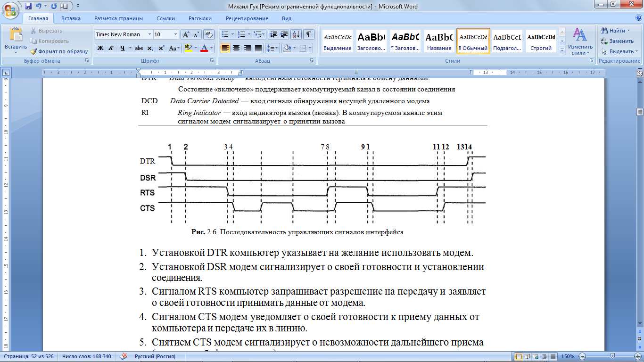Viewport: 644px width, 362px height.
Task: Open the Times New Roman font name dropdown
Action: pyautogui.click(x=149, y=34)
